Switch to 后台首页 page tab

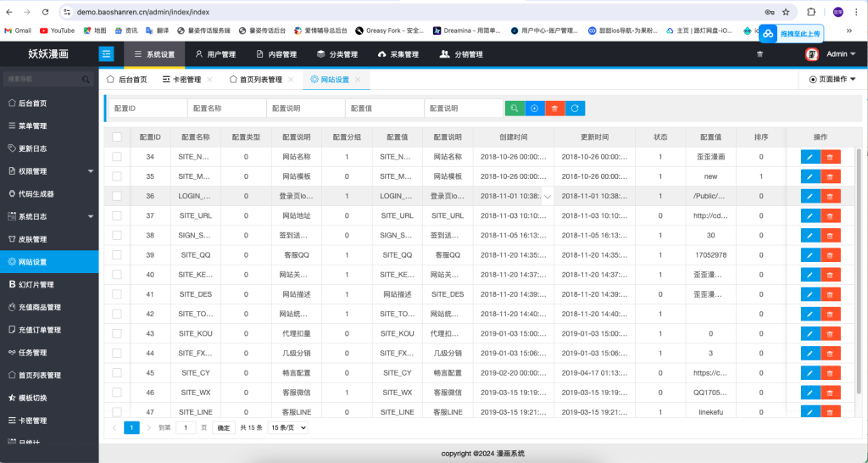pos(127,80)
